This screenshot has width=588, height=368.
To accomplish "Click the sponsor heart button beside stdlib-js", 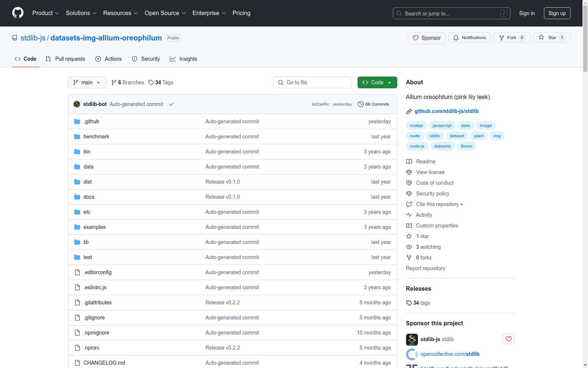I will click(x=509, y=339).
